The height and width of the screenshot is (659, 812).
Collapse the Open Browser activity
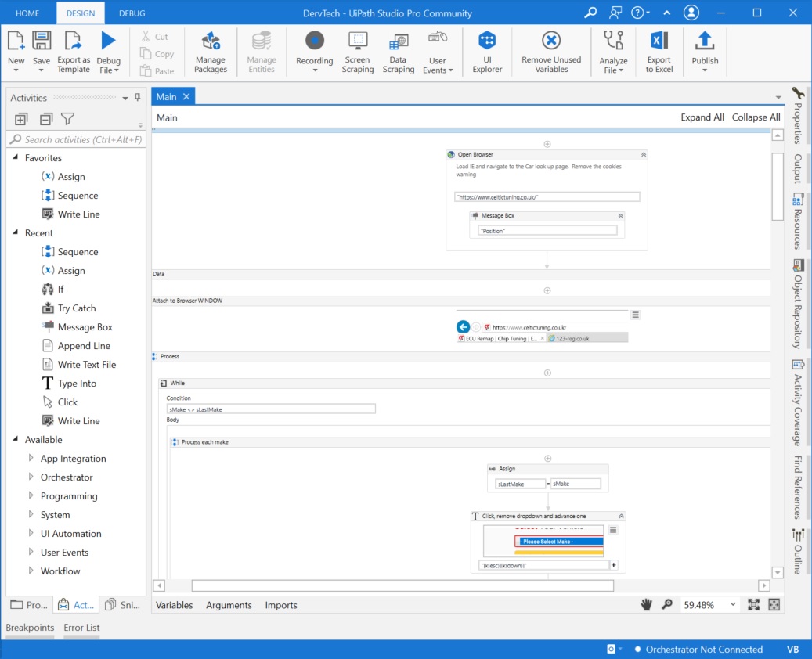coord(644,155)
